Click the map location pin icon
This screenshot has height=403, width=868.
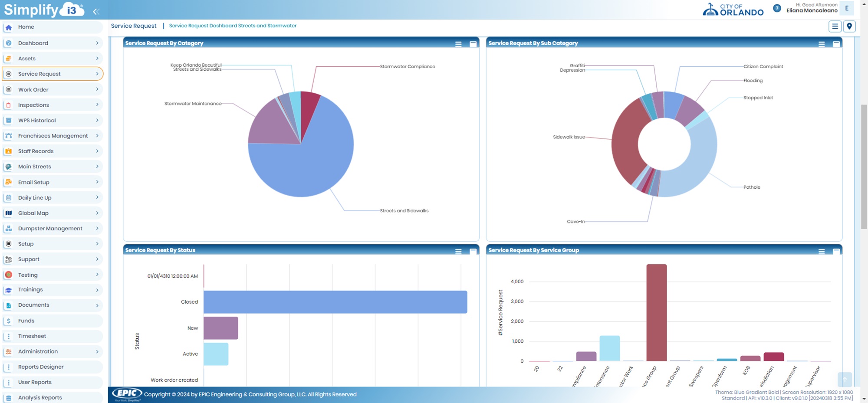tap(849, 26)
